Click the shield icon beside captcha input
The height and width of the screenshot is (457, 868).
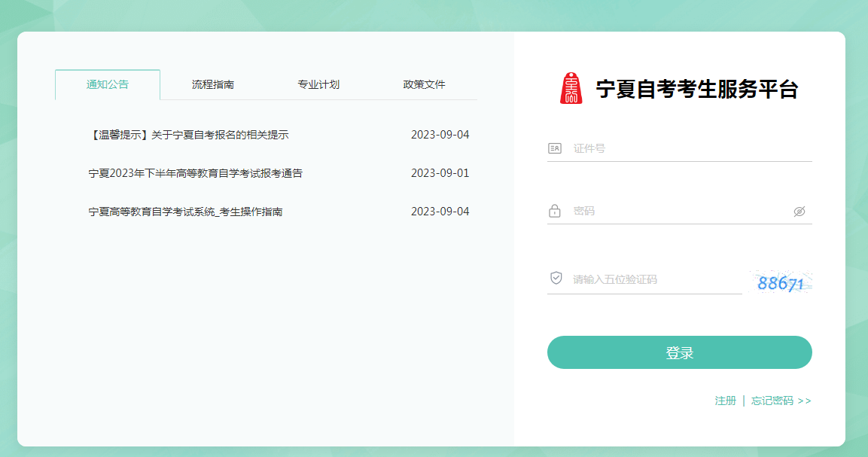pyautogui.click(x=554, y=277)
